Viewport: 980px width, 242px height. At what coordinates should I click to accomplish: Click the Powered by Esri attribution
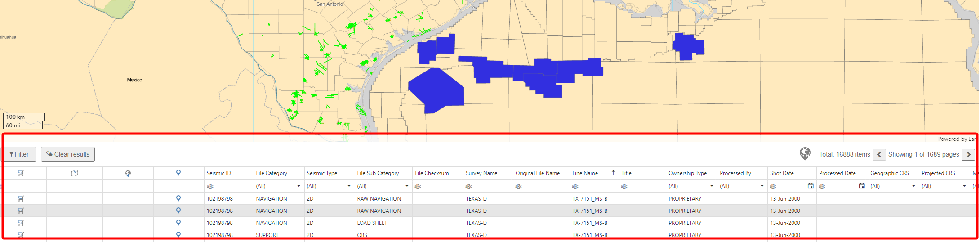957,139
